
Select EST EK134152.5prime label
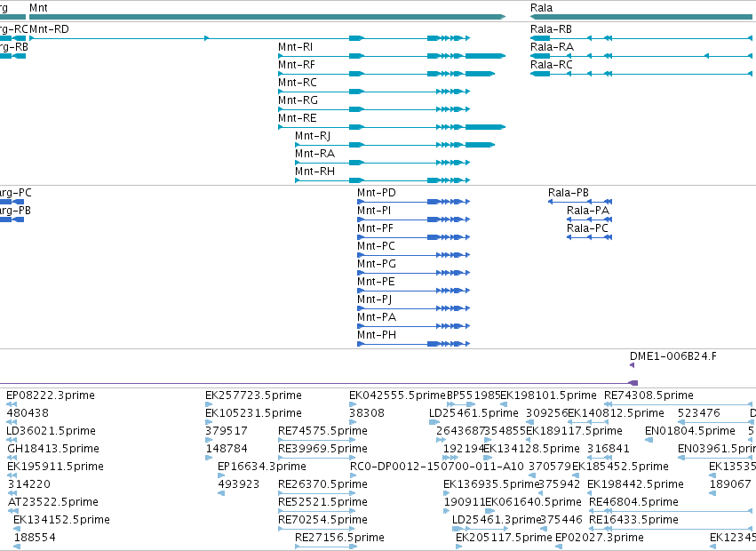[x=61, y=520]
